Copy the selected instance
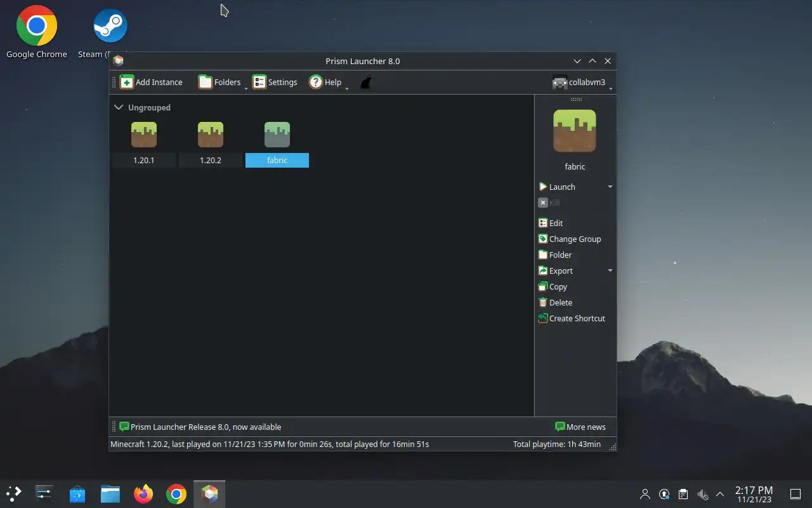The width and height of the screenshot is (812, 508). tap(553, 286)
